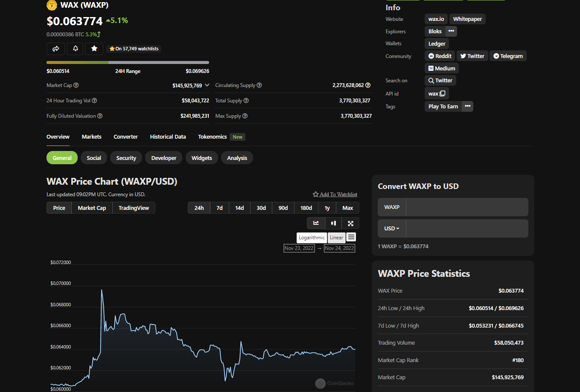
Task: Switch to the candlestick chart icon
Action: [x=333, y=223]
